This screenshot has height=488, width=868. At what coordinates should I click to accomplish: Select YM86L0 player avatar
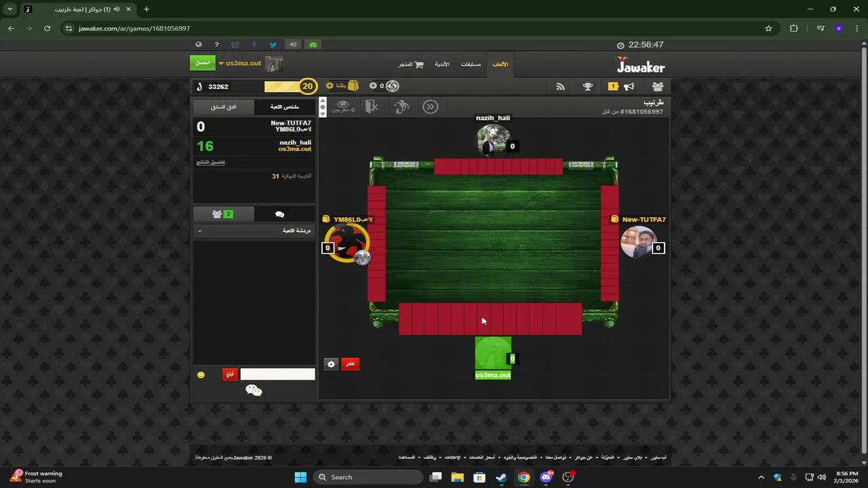(347, 242)
